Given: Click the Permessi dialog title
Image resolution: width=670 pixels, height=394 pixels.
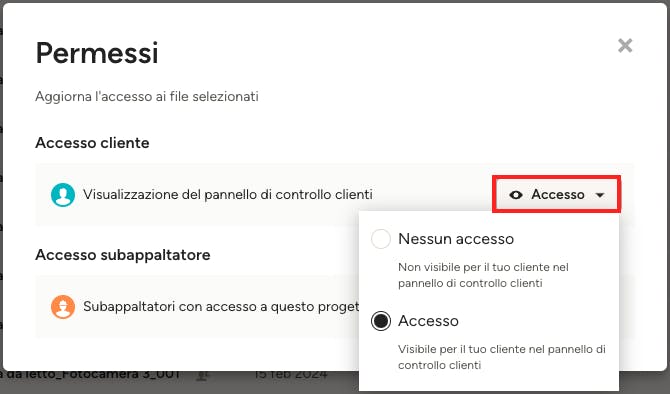Looking at the screenshot, I should [97, 53].
